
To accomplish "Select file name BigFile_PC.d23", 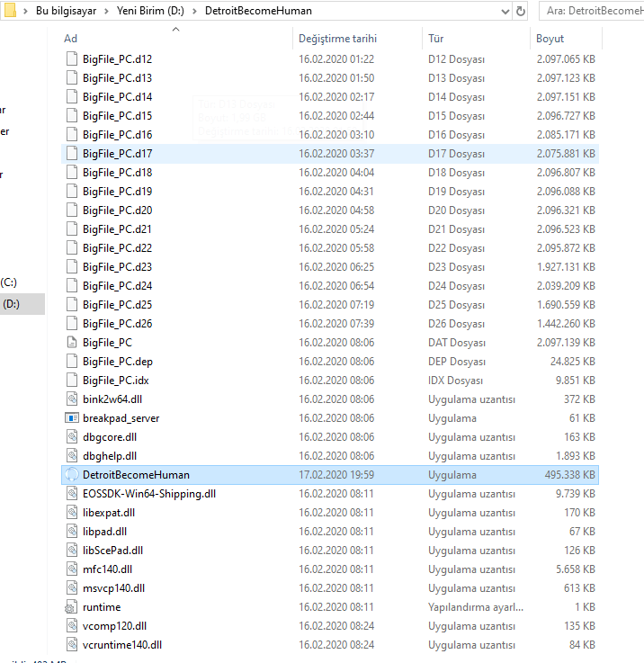I will pos(117,267).
